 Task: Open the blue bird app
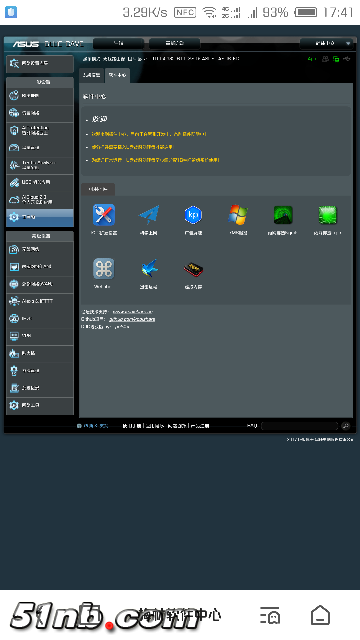point(149,269)
